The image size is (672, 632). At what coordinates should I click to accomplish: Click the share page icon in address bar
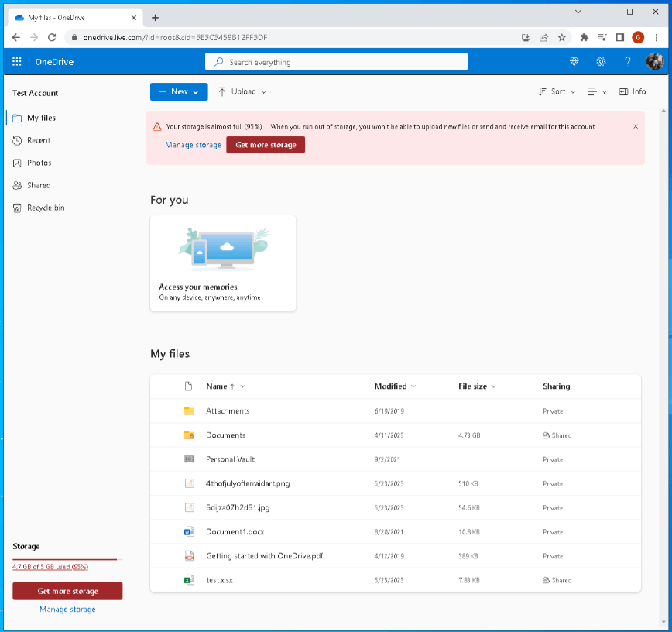[543, 37]
